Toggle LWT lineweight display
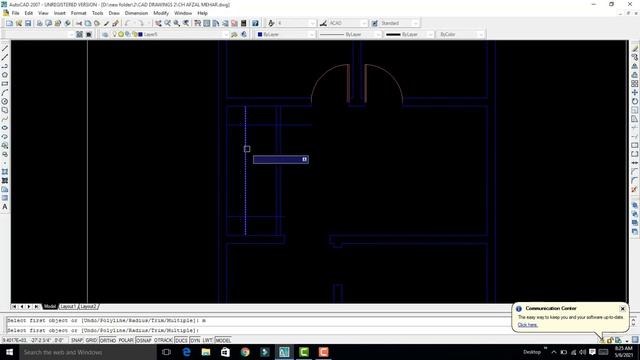640x360 pixels. point(208,340)
